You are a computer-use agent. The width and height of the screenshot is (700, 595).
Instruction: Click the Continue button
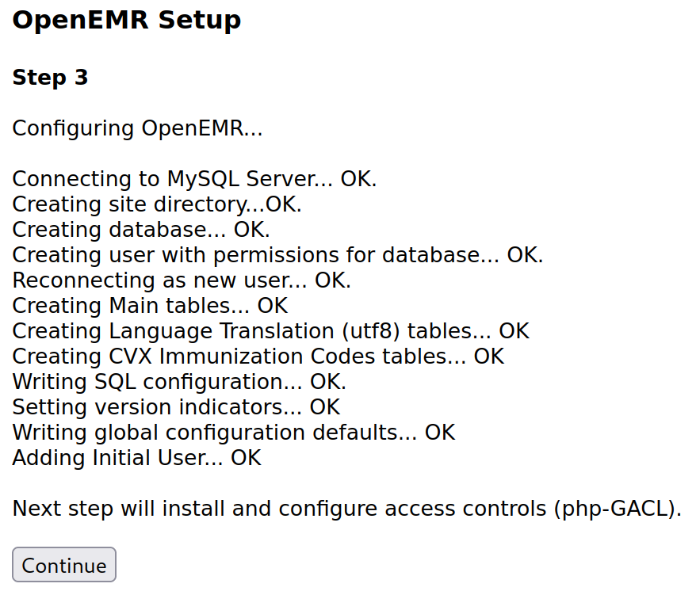pos(64,565)
